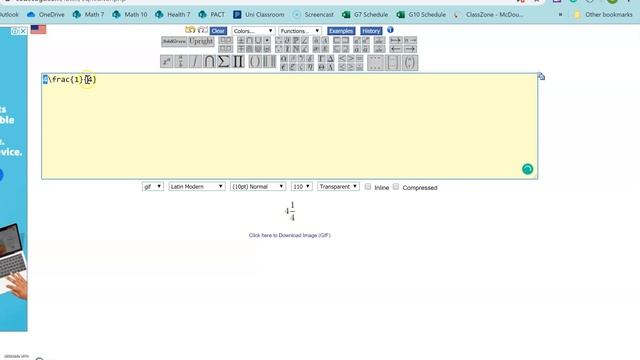
Task: Click inside the yellow LaTeX editor box
Action: [289, 126]
